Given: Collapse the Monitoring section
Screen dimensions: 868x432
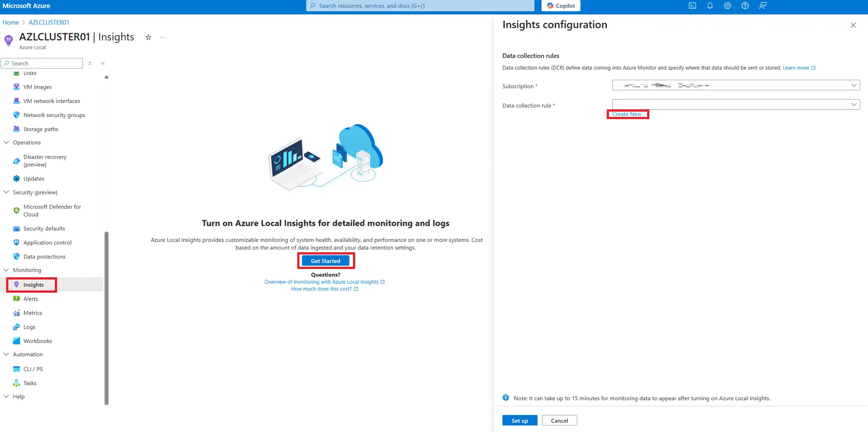Looking at the screenshot, I should [x=6, y=270].
